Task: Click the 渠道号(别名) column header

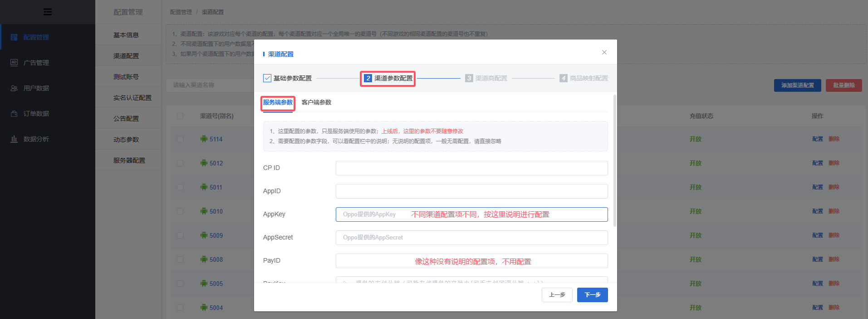Action: 217,116
